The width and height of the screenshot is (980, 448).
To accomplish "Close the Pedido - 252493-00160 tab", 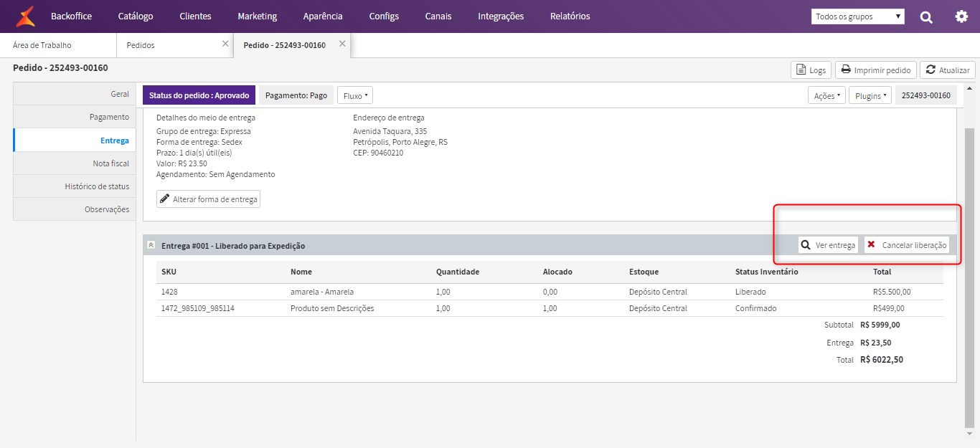I will click(x=342, y=44).
